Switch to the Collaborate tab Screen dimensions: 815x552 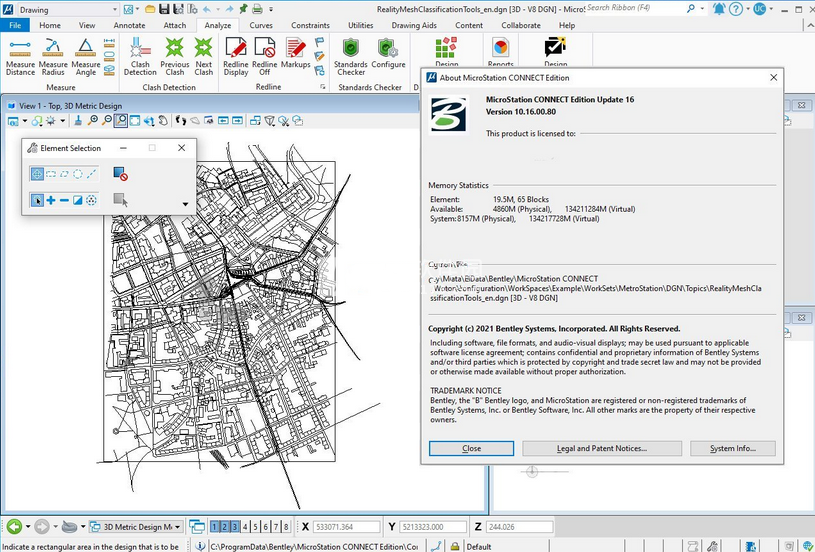pyautogui.click(x=521, y=25)
